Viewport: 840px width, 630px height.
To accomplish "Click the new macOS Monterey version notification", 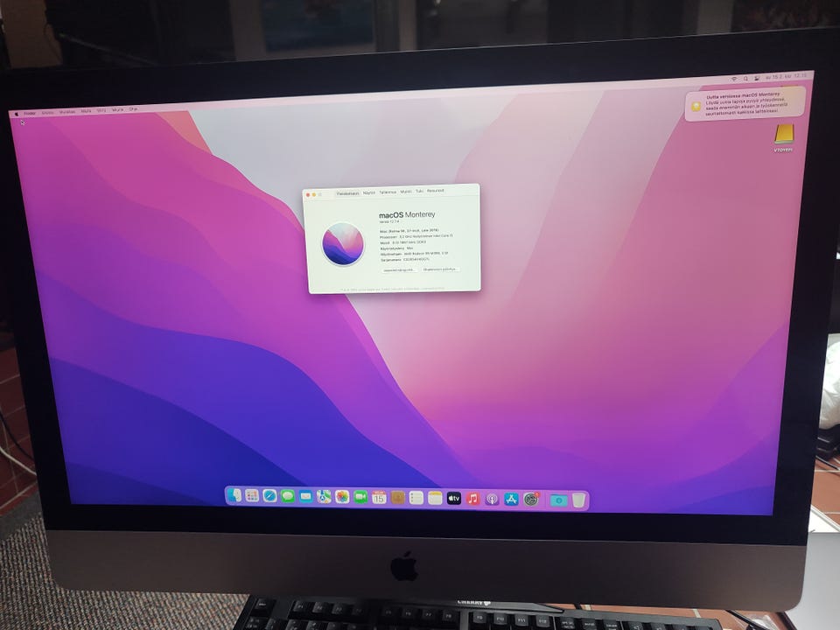I will 745,103.
